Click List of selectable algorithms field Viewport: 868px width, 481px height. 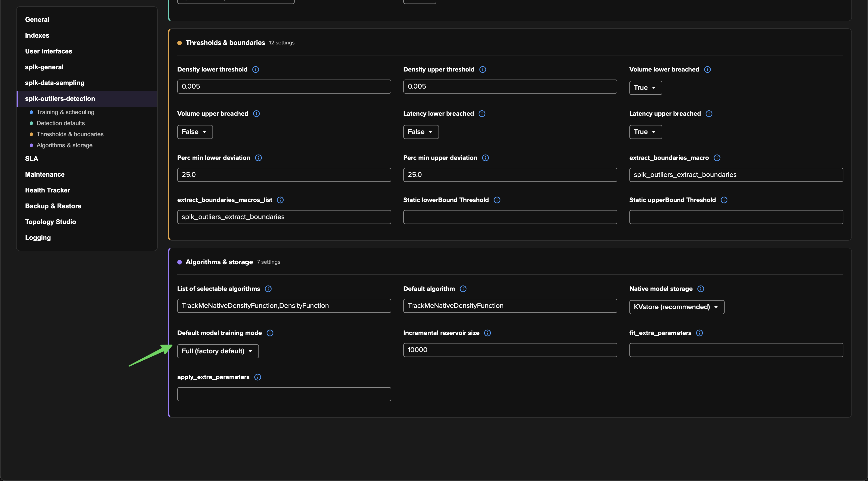click(284, 306)
